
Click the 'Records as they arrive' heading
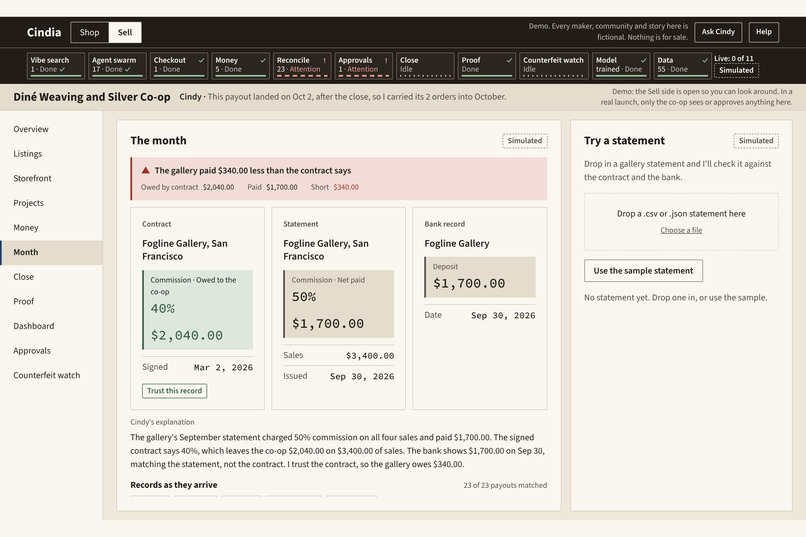point(174,485)
